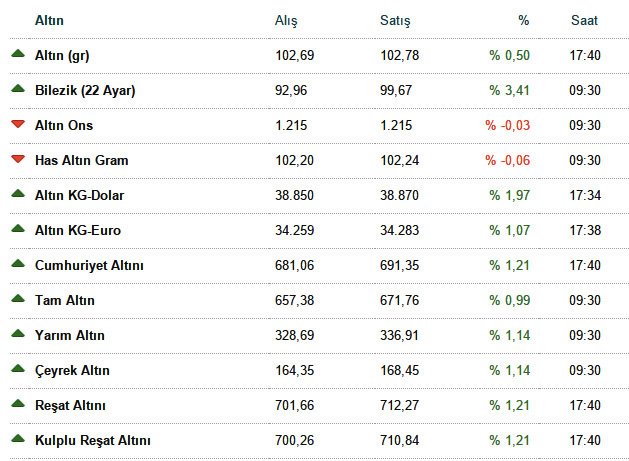Click the % 3,41 change value

pyautogui.click(x=509, y=90)
